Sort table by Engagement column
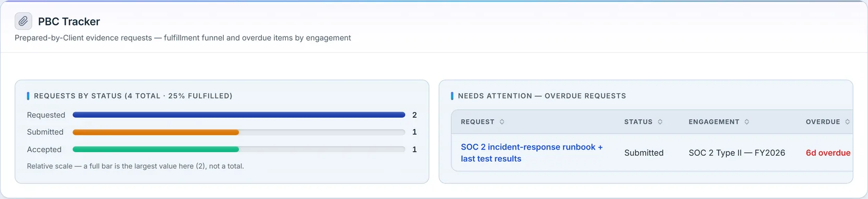This screenshot has height=199, width=868. [x=746, y=122]
